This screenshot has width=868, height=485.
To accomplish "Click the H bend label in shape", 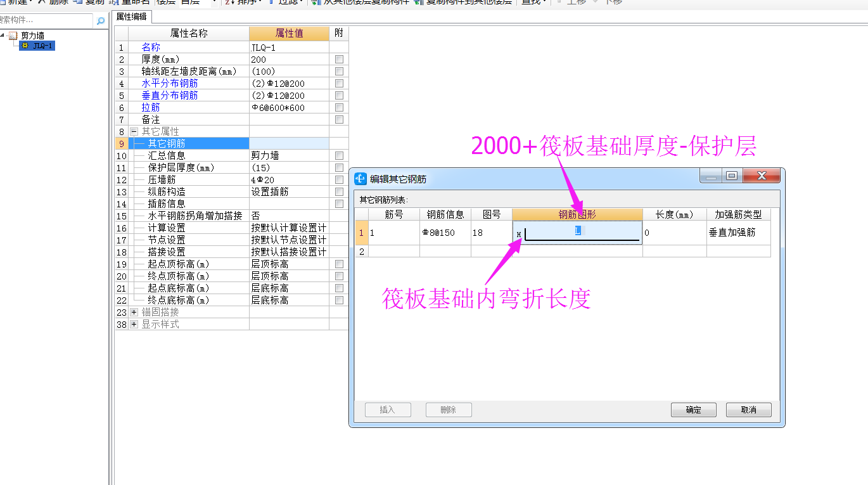I will pyautogui.click(x=519, y=235).
